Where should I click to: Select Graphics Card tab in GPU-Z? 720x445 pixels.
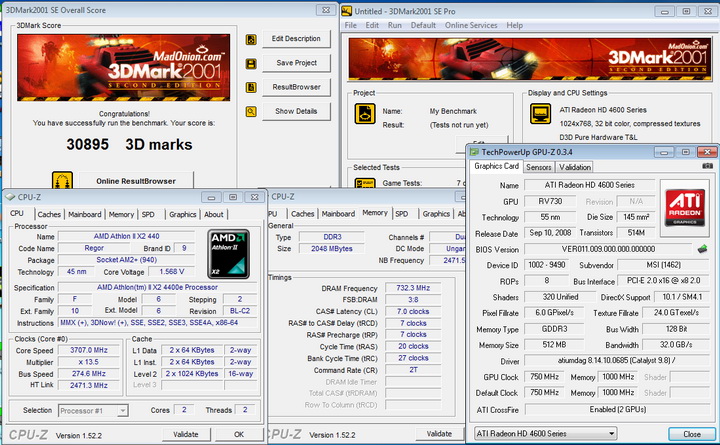point(496,166)
